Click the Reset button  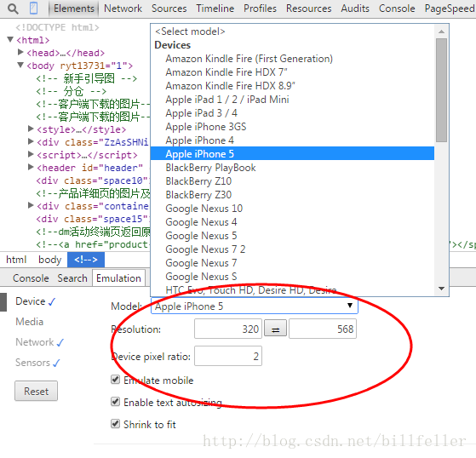pyautogui.click(x=36, y=391)
